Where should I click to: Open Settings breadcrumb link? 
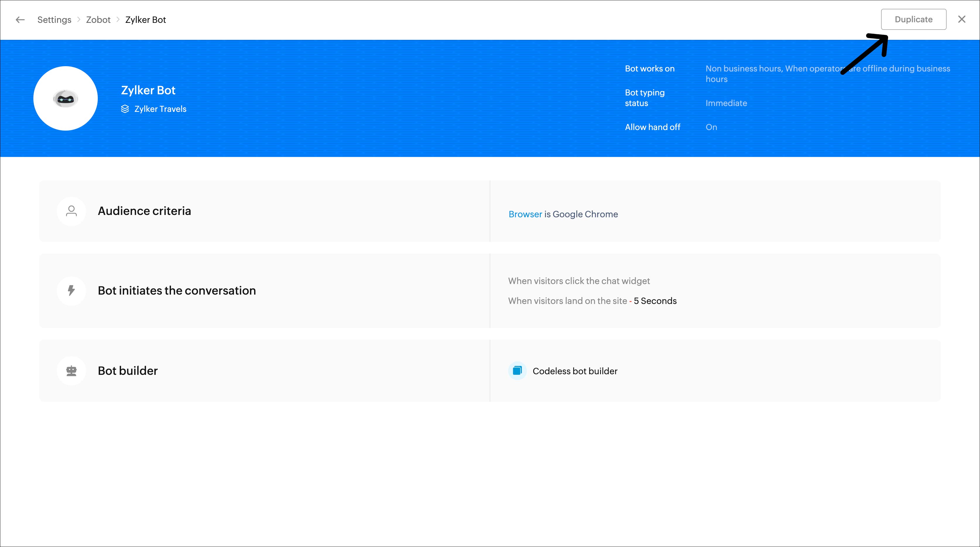coord(54,20)
